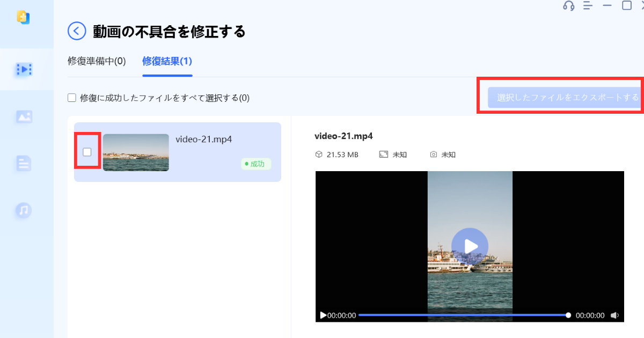The image size is (644, 338).
Task: Open the photo repair section in sidebar
Action: 24,116
